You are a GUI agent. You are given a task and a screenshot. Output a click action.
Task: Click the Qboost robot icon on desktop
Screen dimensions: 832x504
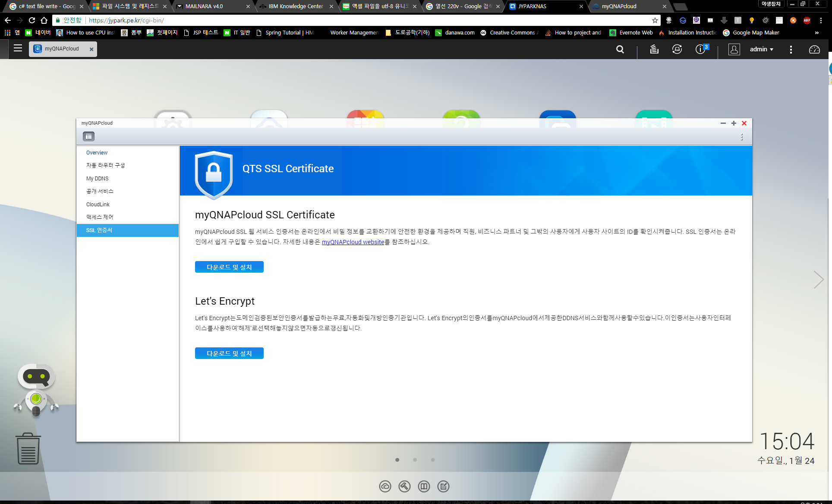[x=36, y=390]
